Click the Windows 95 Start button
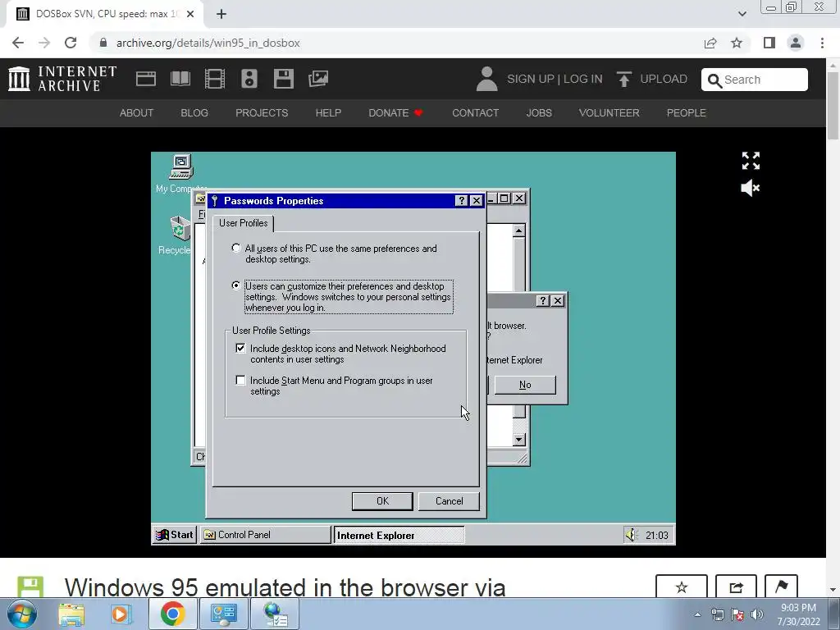This screenshot has height=630, width=840. point(174,535)
